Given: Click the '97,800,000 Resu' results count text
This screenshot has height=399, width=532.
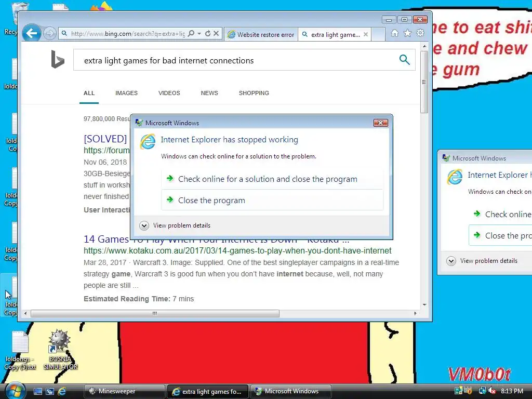Looking at the screenshot, I should 107,119.
